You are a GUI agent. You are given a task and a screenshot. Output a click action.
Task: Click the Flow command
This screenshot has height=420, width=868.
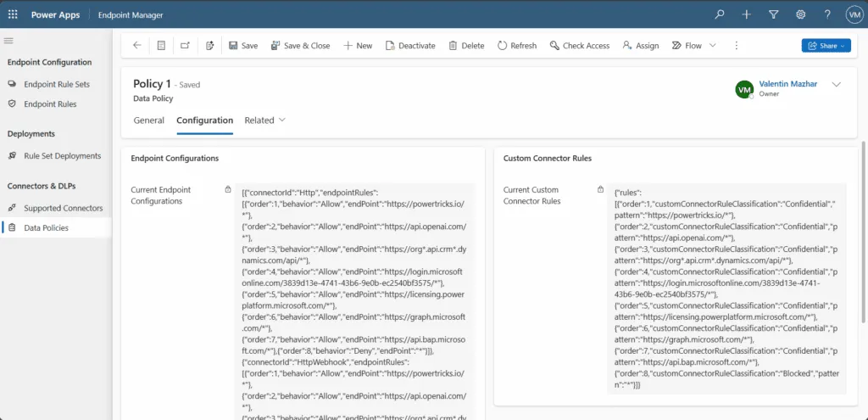click(x=687, y=46)
